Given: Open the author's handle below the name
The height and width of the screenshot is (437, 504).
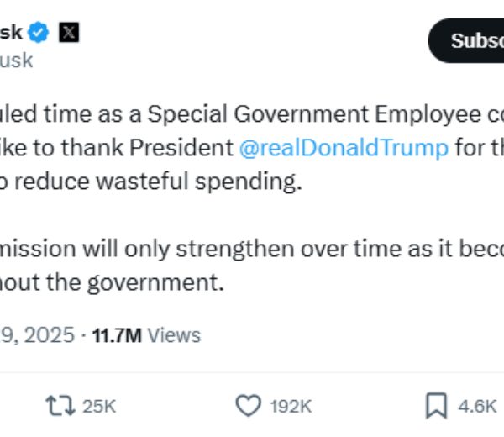Looking at the screenshot, I should (x=17, y=61).
